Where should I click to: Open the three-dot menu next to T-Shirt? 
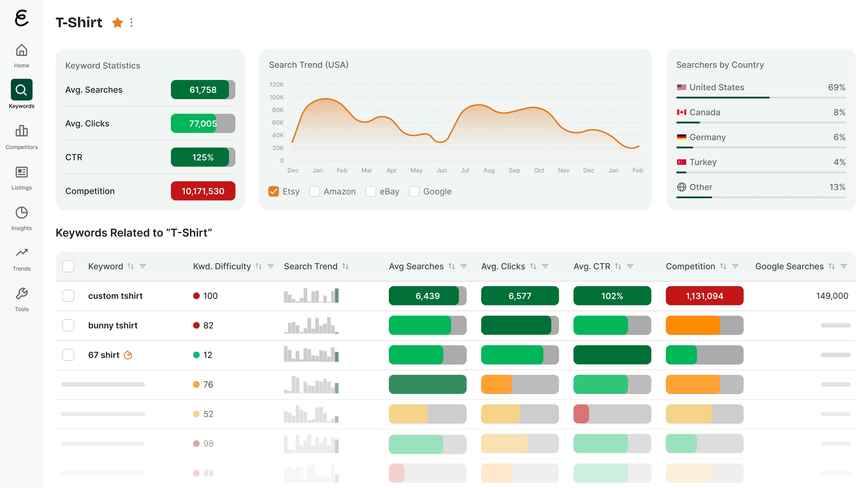(132, 22)
